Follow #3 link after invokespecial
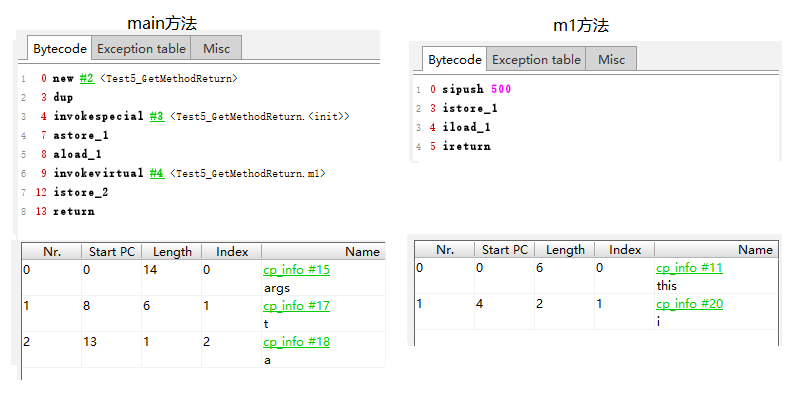 (x=157, y=116)
